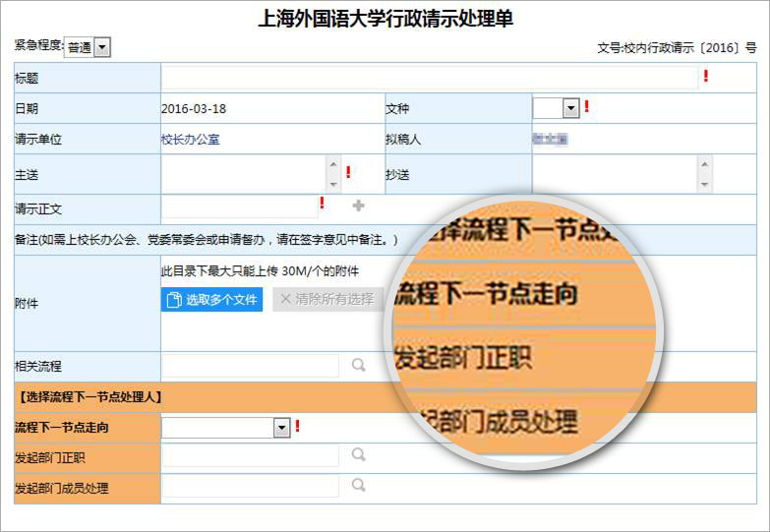Click the 标题 title input field

[x=430, y=78]
